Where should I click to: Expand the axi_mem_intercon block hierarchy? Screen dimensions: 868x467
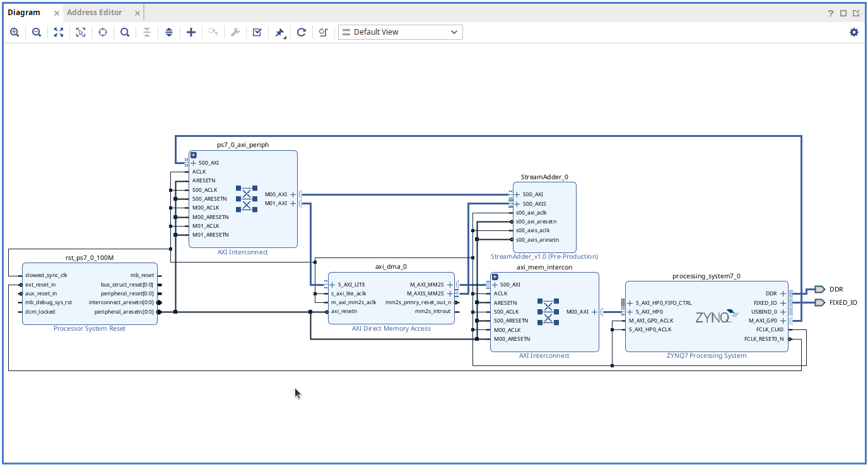point(495,277)
